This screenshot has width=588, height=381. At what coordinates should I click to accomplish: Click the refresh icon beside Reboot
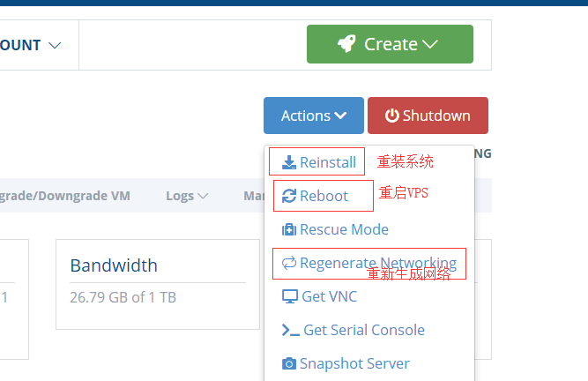289,196
